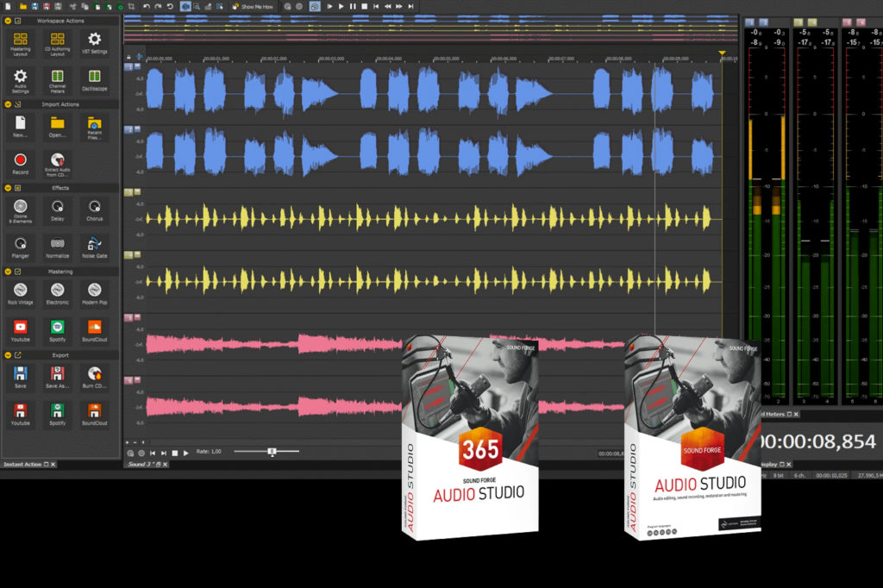Image resolution: width=883 pixels, height=588 pixels.
Task: Click Go to Start in top transport
Action: pos(376,6)
